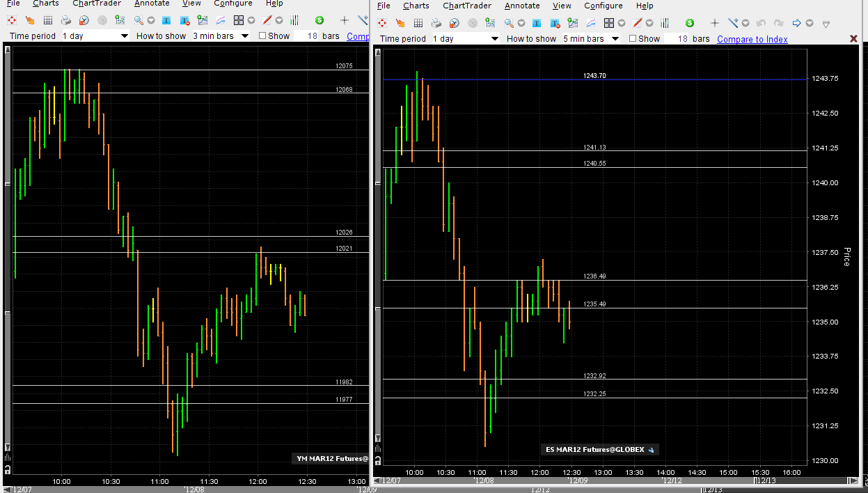The height and width of the screenshot is (493, 868).
Task: Click the T with red minus icon in YM chart
Action: coord(185,20)
